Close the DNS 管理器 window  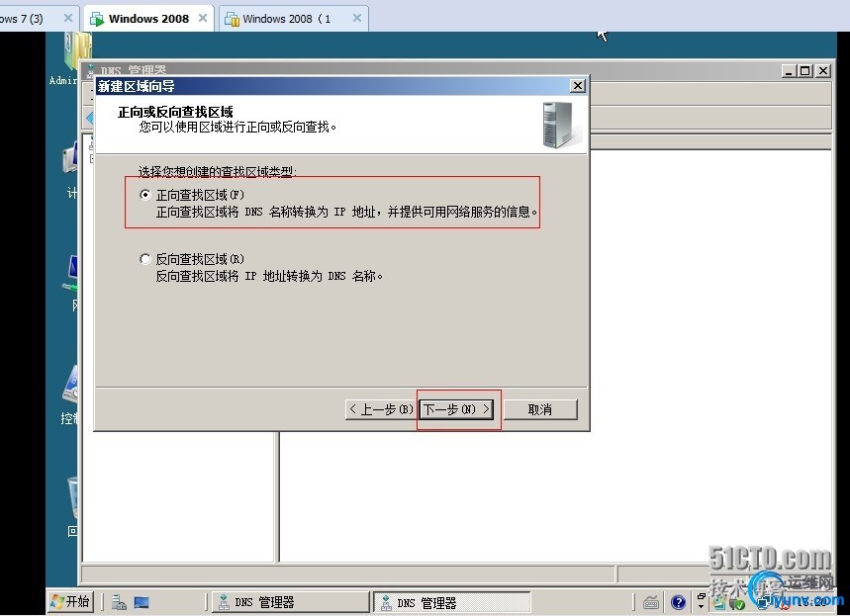tap(823, 71)
